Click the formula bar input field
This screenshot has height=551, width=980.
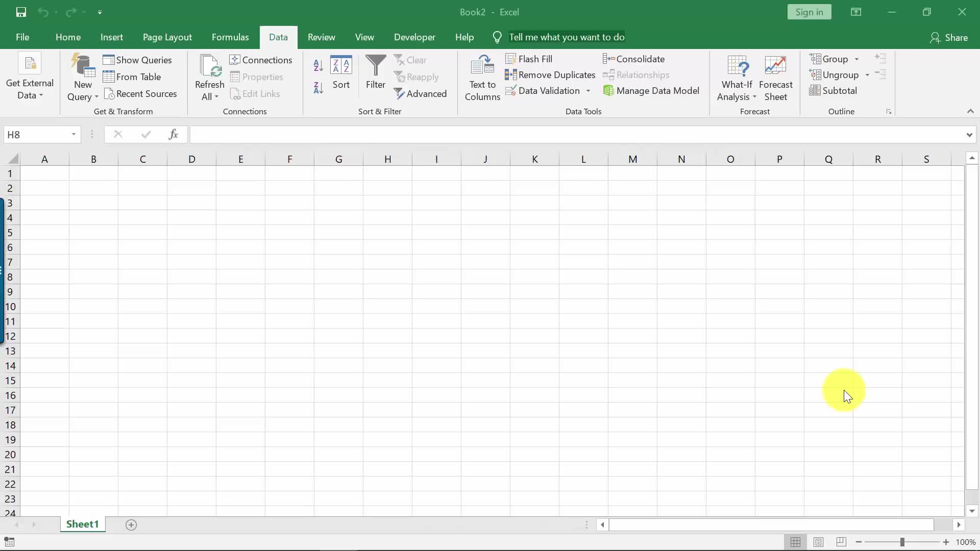point(577,135)
